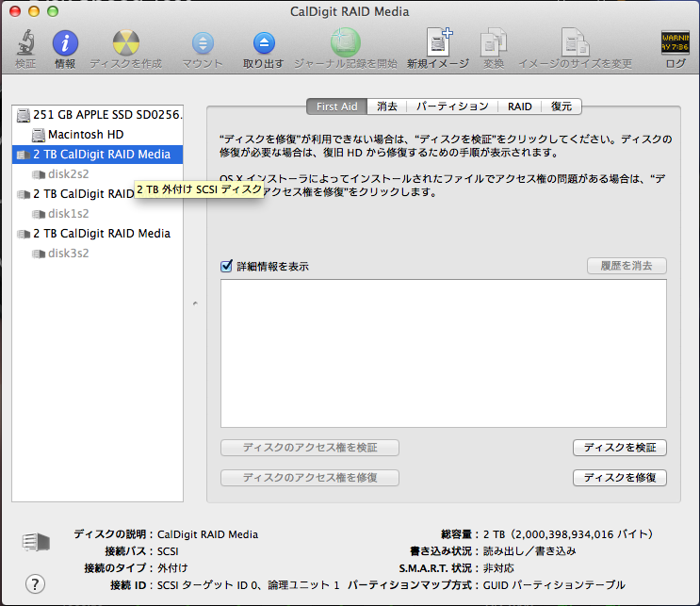Eject disk with 取り出す icon
Viewport: 700px width, 606px height.
click(264, 43)
